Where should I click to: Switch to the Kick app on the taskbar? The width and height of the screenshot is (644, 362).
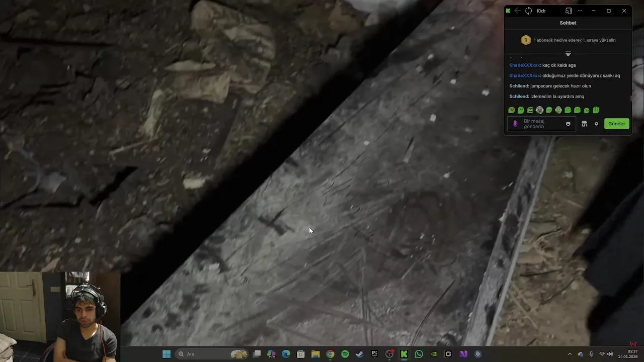pos(404,354)
